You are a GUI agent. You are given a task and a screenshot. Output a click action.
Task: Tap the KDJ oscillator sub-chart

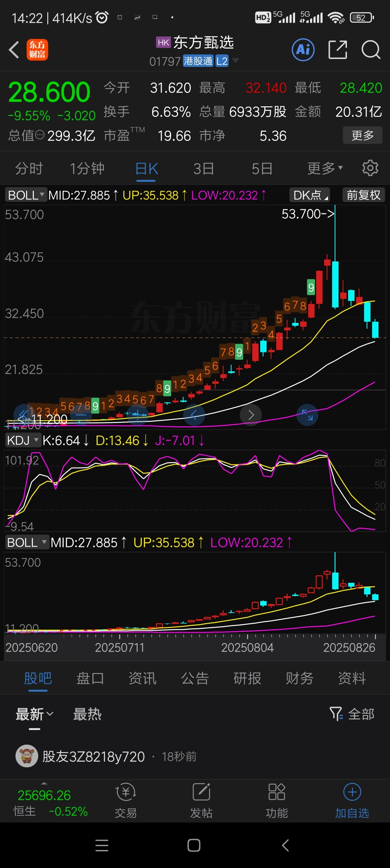click(195, 490)
